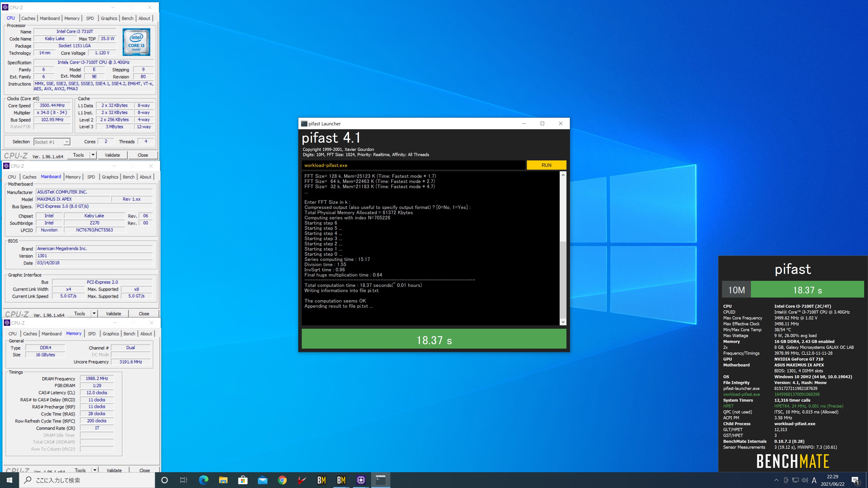
Task: Click workload-pifast.exe green link in BenchMate
Action: point(741,394)
